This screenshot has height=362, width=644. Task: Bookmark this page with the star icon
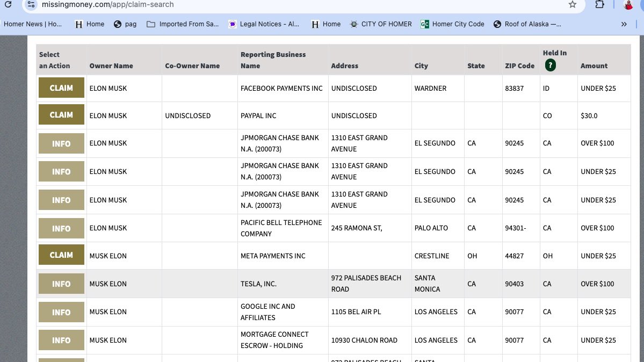pos(573,4)
